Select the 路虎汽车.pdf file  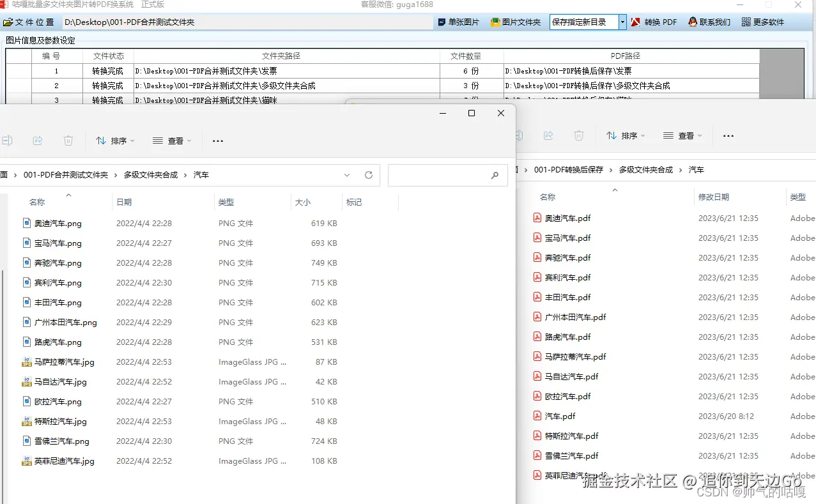[568, 337]
